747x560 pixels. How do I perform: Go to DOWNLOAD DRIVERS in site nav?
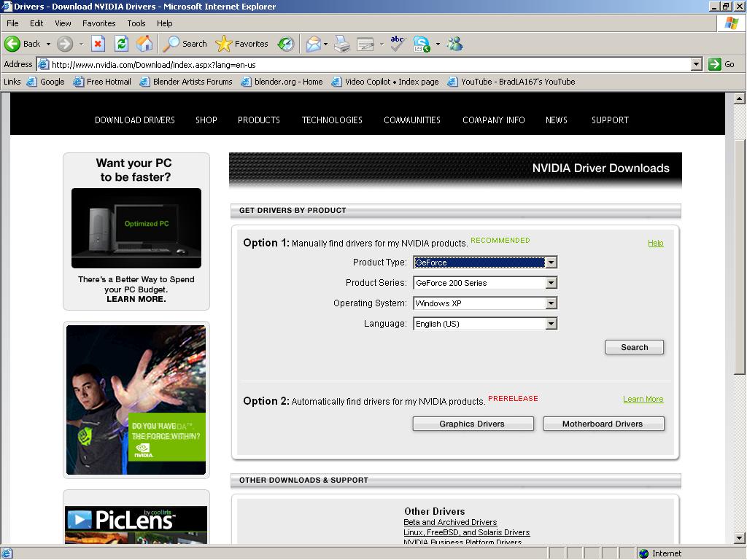pos(135,120)
